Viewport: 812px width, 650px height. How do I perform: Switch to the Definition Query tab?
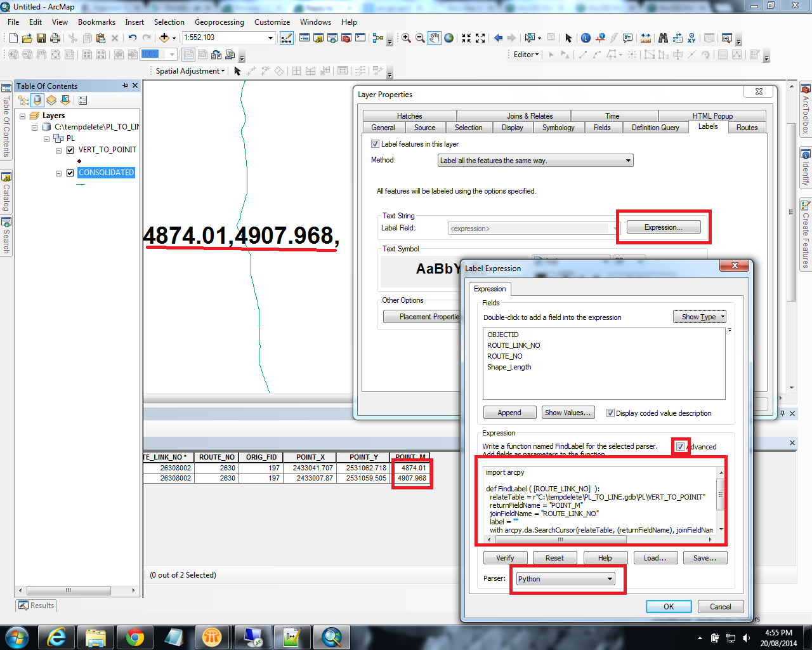(x=655, y=128)
